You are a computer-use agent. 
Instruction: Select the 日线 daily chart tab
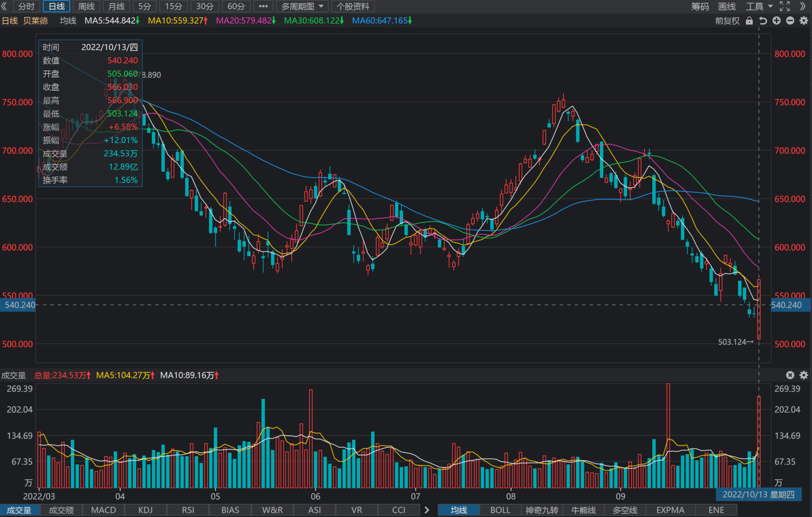(57, 6)
